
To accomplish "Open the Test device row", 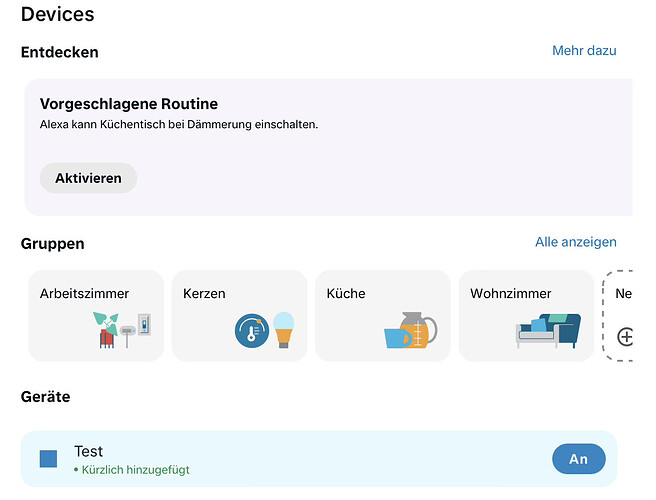I will click(319, 459).
